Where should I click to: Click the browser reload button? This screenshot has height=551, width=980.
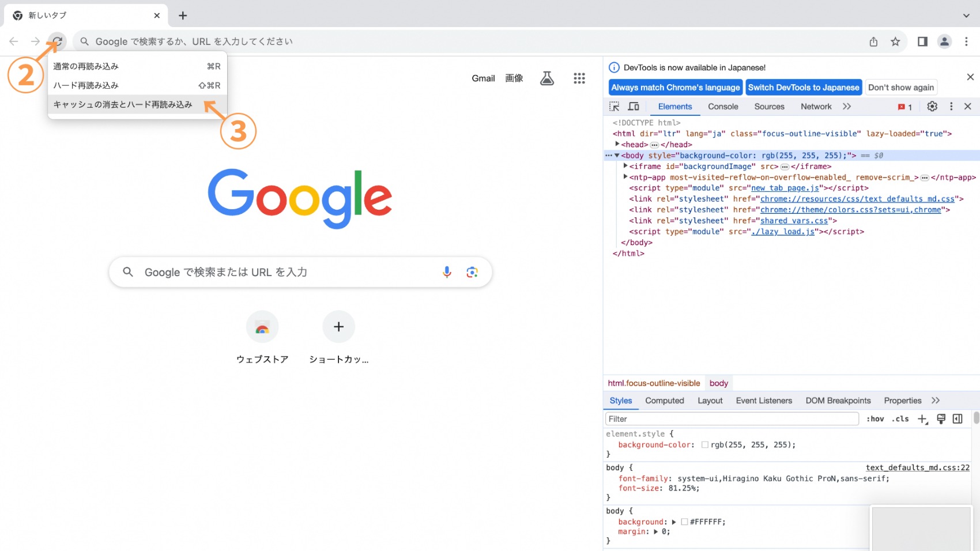(57, 41)
